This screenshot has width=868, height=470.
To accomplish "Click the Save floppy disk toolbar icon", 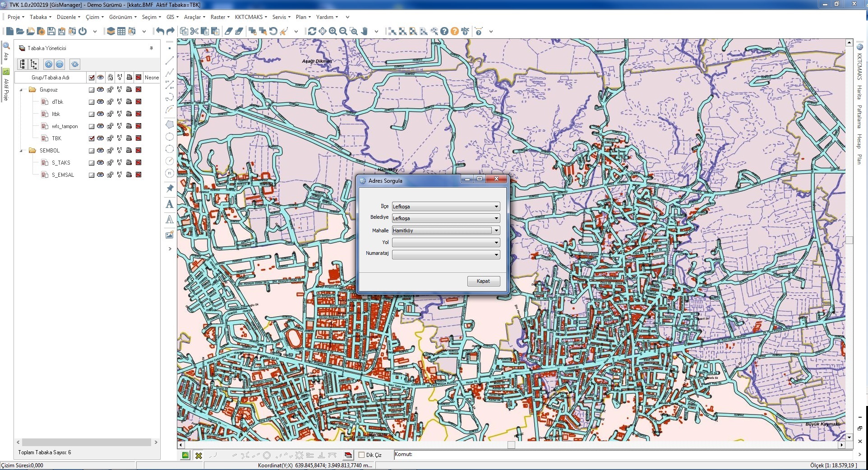I will coord(51,31).
